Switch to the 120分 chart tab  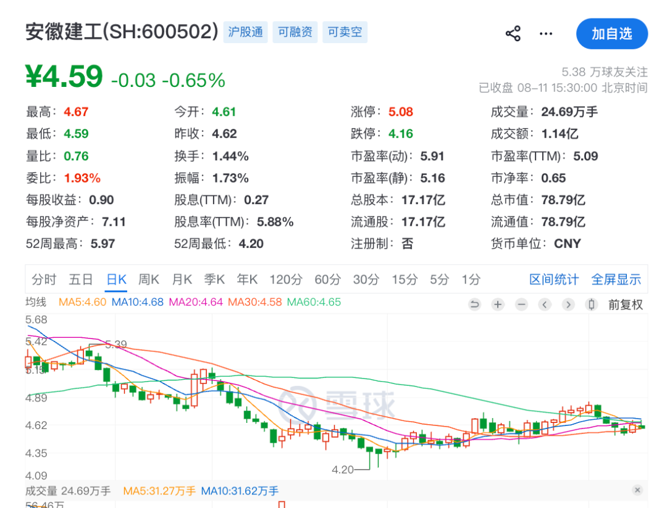coord(286,280)
